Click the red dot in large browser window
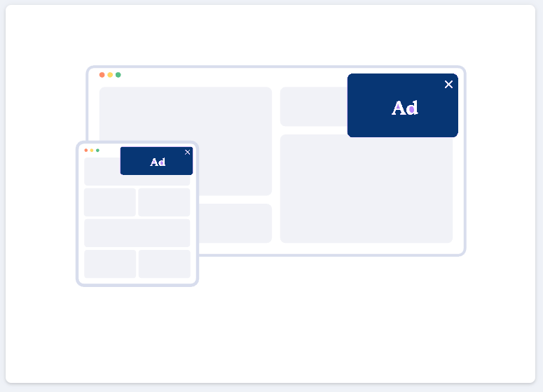543x392 pixels. [102, 75]
